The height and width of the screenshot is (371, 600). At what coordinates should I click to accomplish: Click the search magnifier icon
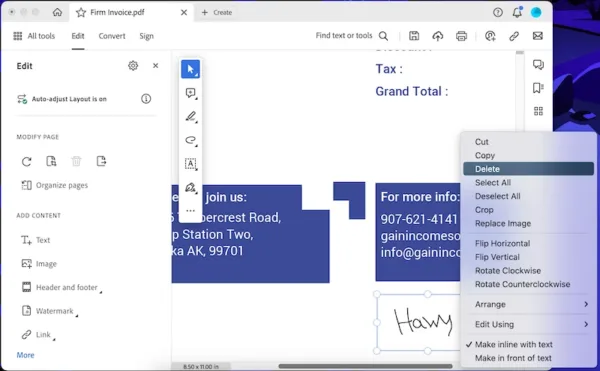(383, 36)
